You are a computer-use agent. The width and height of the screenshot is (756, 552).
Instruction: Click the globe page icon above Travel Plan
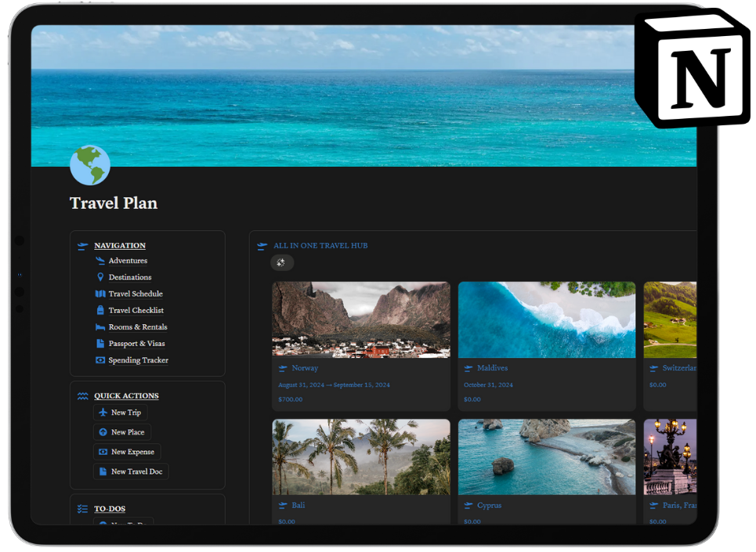pyautogui.click(x=90, y=164)
